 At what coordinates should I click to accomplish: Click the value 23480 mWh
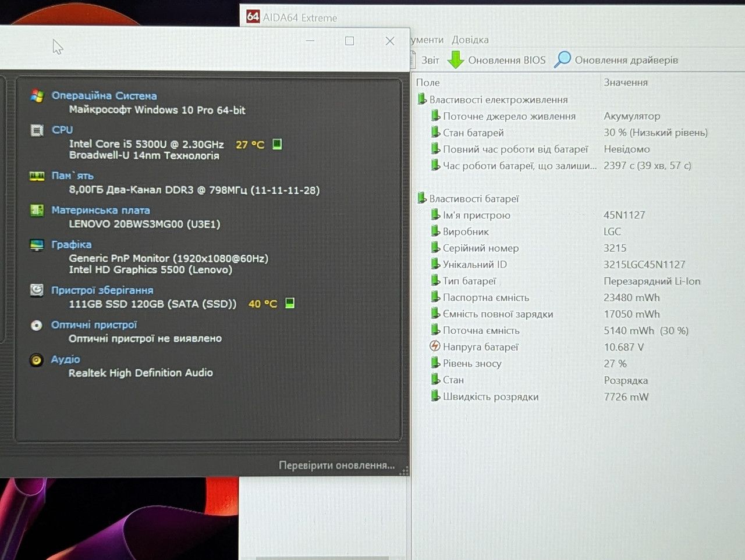coord(632,297)
